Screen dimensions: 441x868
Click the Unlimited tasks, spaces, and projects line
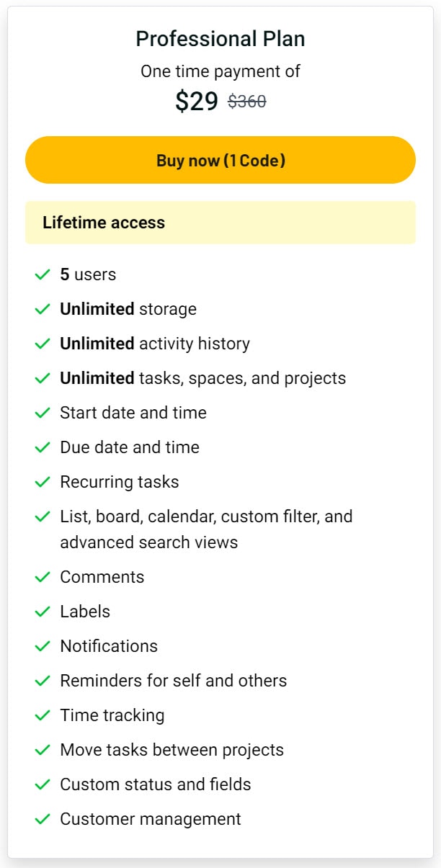203,378
